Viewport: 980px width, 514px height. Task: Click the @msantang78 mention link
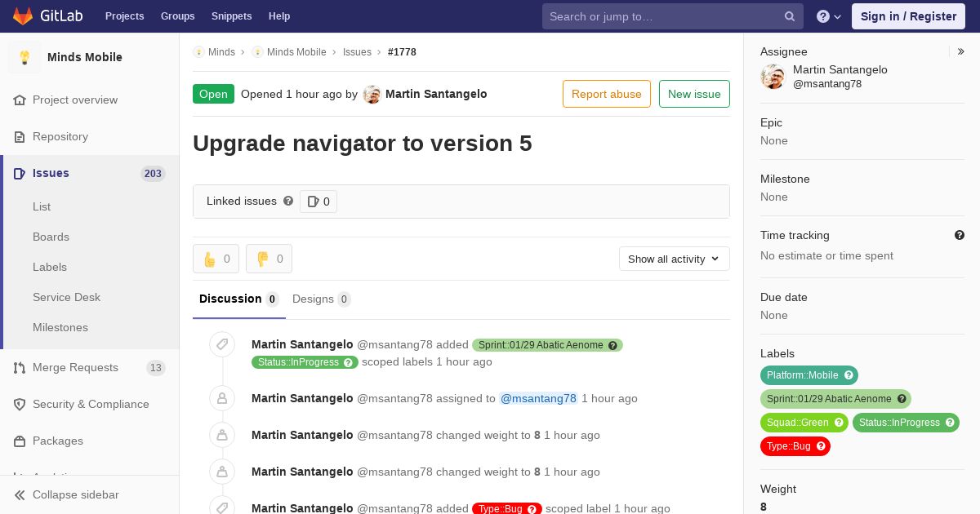pyautogui.click(x=539, y=399)
